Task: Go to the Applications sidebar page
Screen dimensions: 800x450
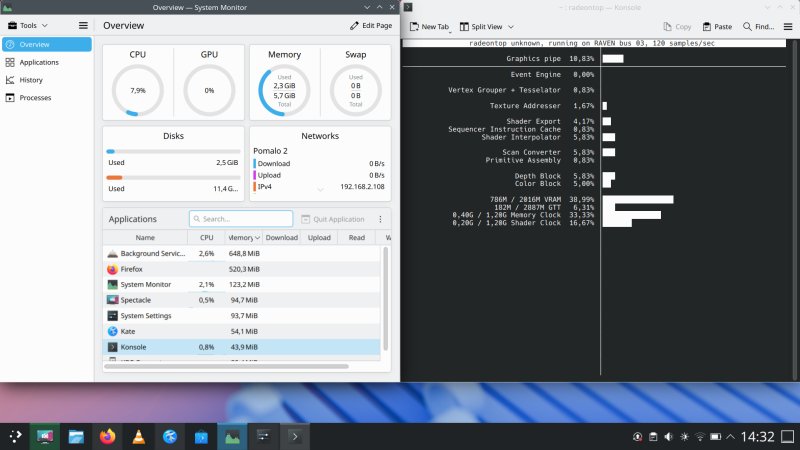Action: pos(39,62)
